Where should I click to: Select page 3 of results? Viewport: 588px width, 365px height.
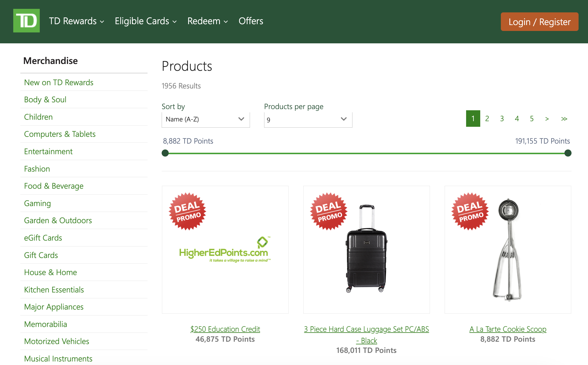coord(502,119)
